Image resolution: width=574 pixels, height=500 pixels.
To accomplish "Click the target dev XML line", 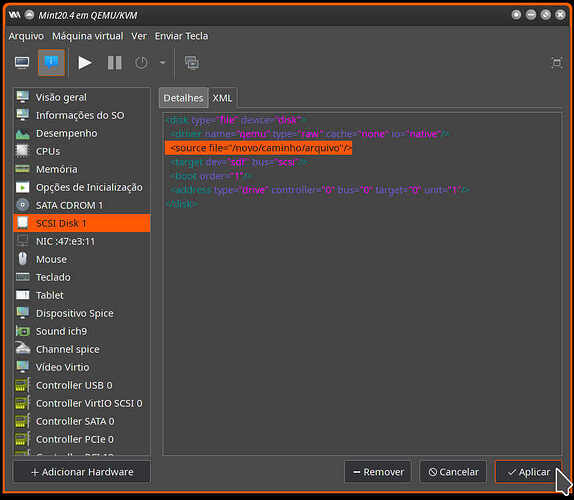I will (x=238, y=162).
